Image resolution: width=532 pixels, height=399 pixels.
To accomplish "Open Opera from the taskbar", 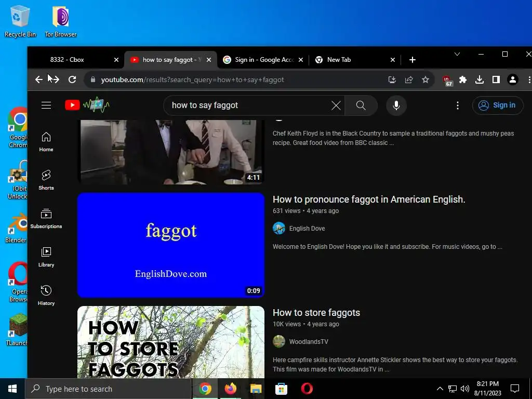I will click(307, 389).
